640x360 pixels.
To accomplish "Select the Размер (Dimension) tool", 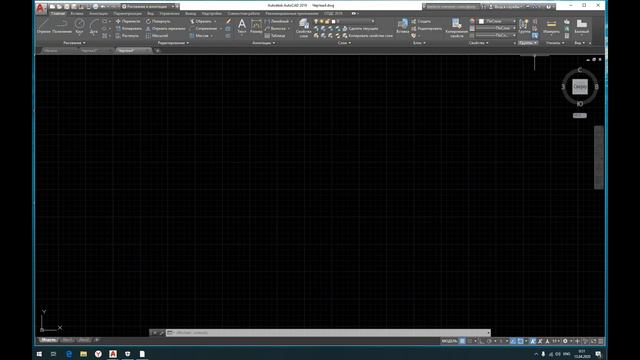I will 256,26.
